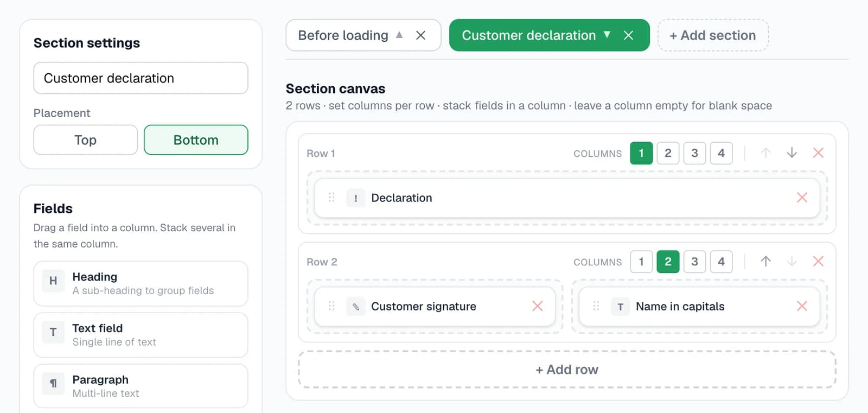
Task: Click the up triangle on Before loading tab
Action: (399, 35)
